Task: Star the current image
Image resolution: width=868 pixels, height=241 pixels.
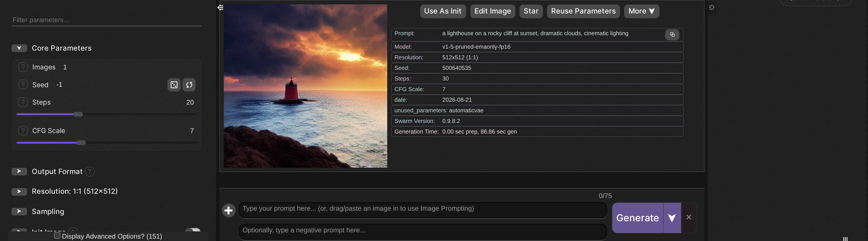Action: click(x=531, y=11)
